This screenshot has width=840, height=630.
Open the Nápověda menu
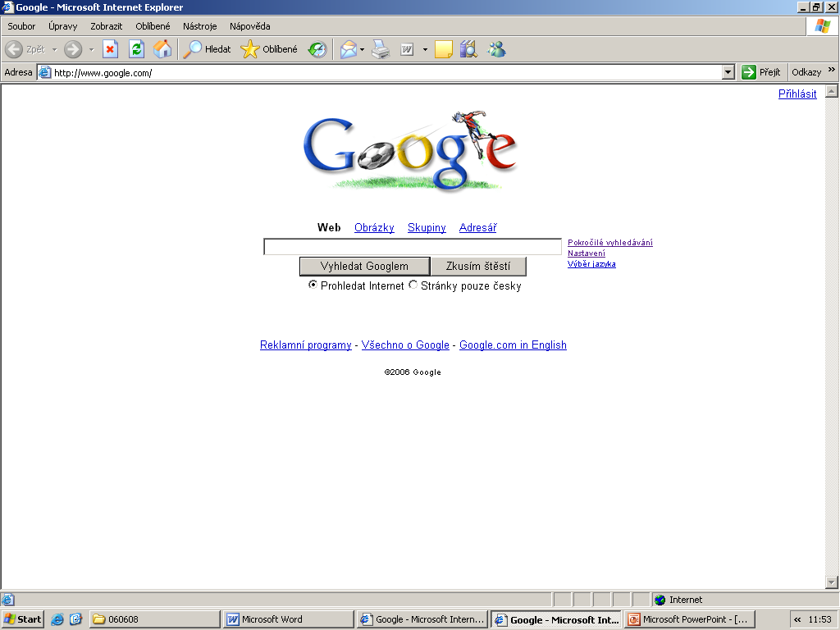click(x=249, y=26)
